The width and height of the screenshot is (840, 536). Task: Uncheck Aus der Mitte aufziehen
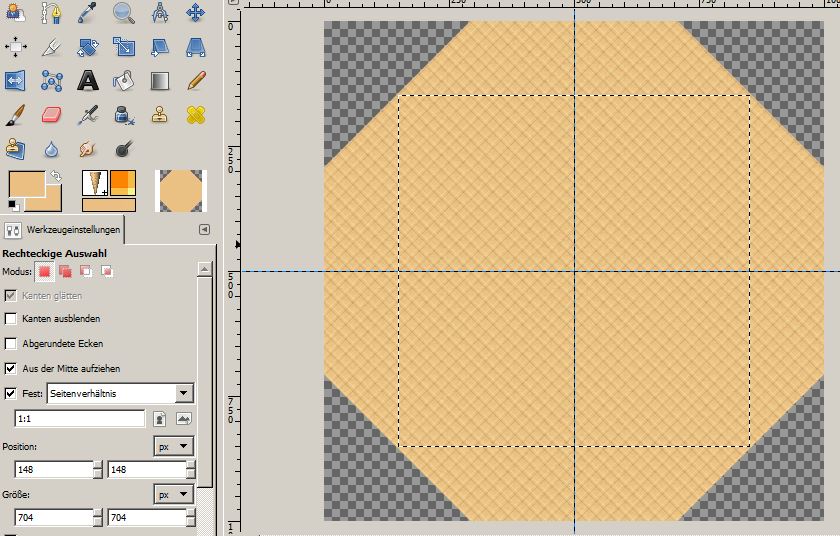coord(11,368)
